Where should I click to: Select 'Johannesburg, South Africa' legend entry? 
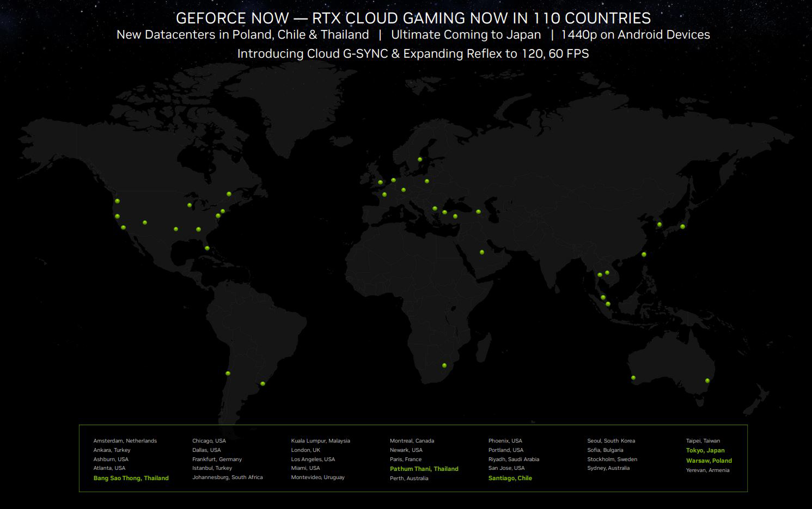(x=228, y=477)
